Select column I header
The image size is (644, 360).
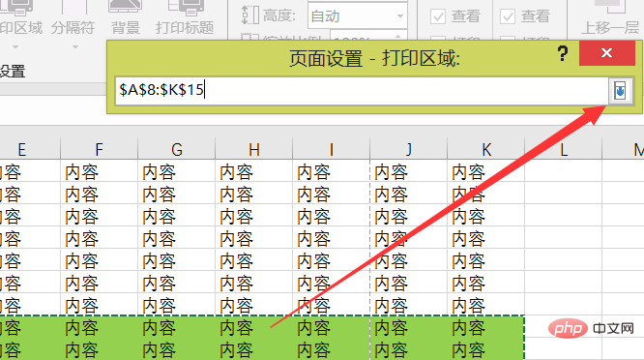point(331,149)
